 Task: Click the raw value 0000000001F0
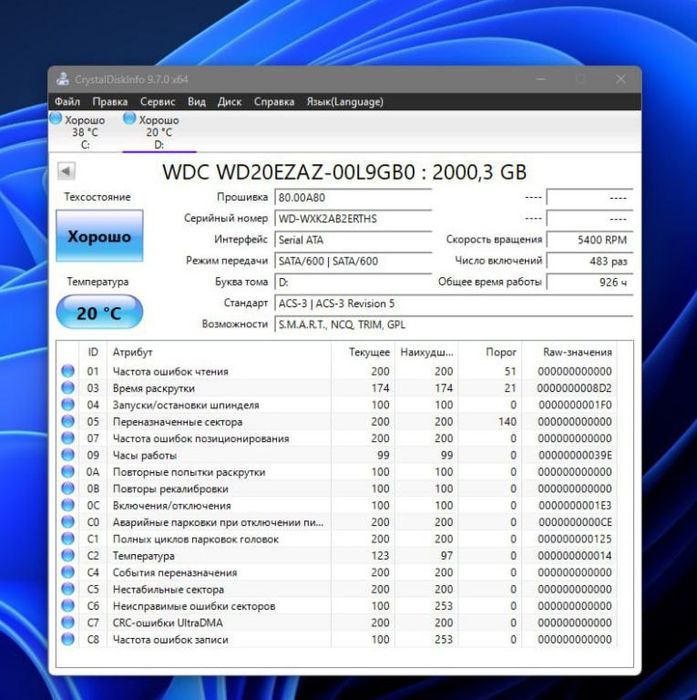point(575,405)
